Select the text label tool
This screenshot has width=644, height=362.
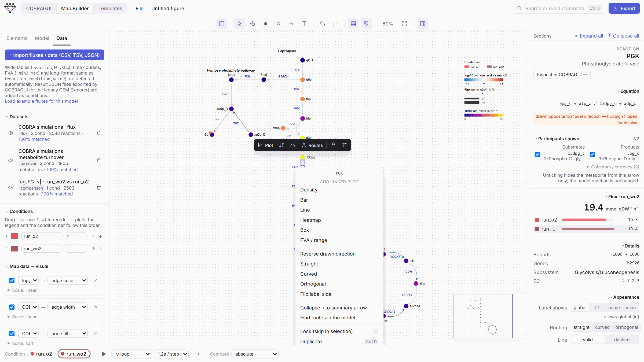[x=304, y=24]
